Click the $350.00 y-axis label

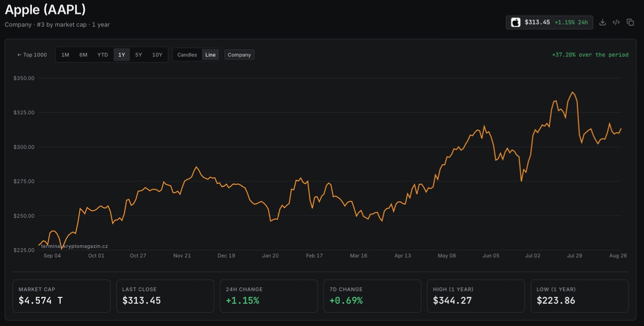tap(24, 78)
